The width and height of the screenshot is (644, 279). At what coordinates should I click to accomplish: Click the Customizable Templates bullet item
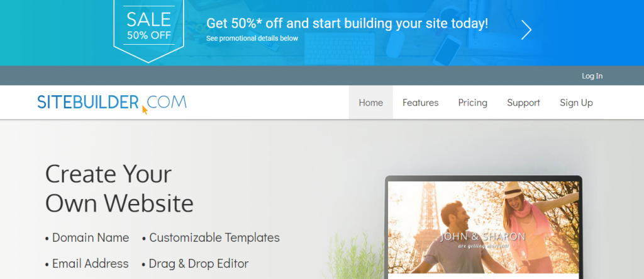(211, 237)
